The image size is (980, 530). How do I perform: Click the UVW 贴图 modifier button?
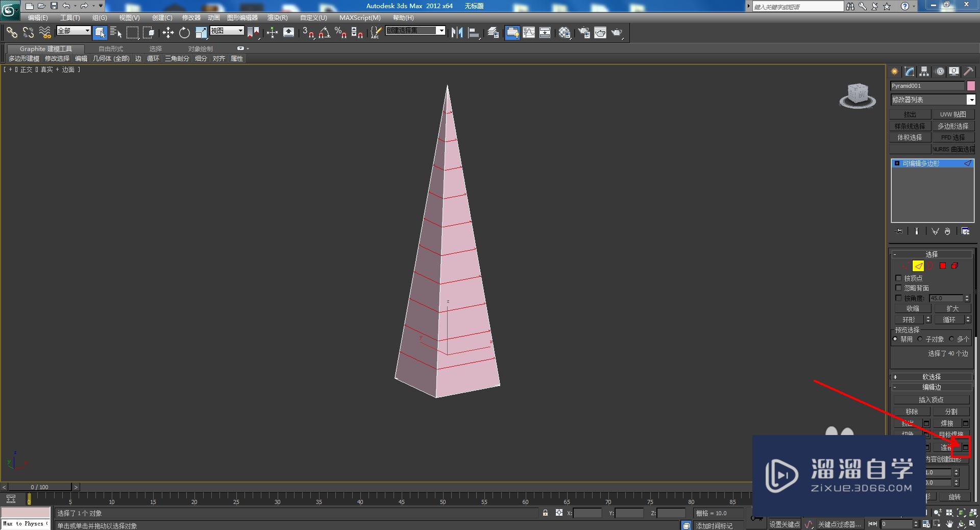point(953,114)
